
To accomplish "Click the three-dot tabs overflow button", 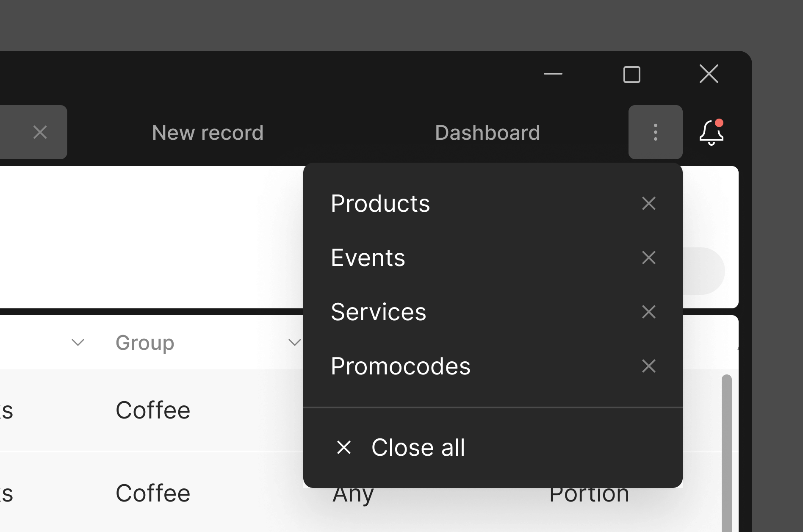I will (x=655, y=132).
